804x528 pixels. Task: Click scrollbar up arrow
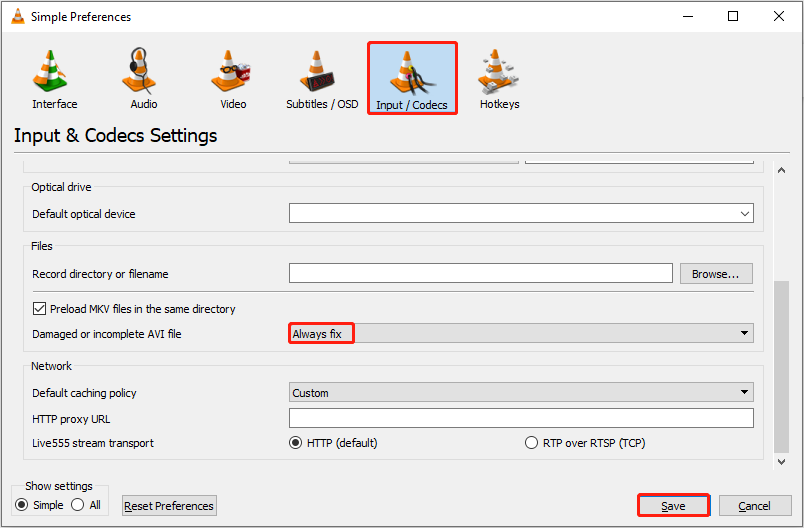point(781,170)
